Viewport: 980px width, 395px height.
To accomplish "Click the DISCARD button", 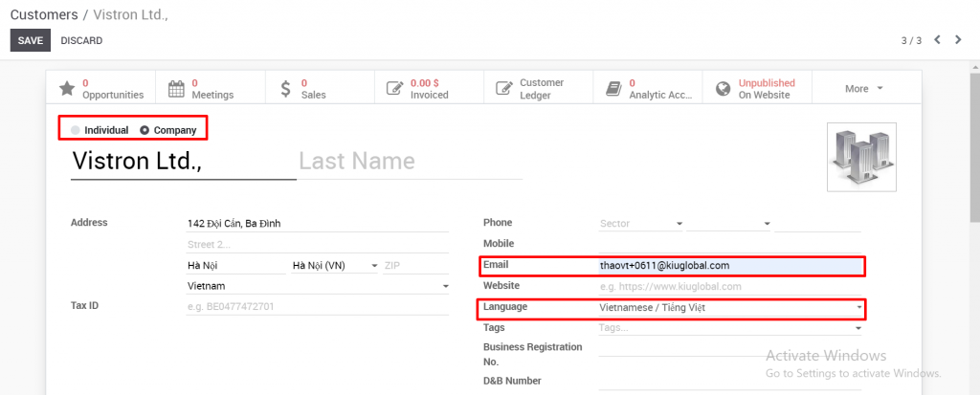I will [81, 40].
